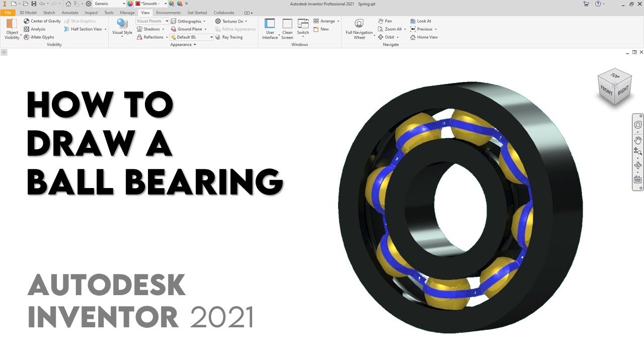The image size is (644, 362).
Task: Click the TOP face of the ViewCube
Action: (614, 75)
